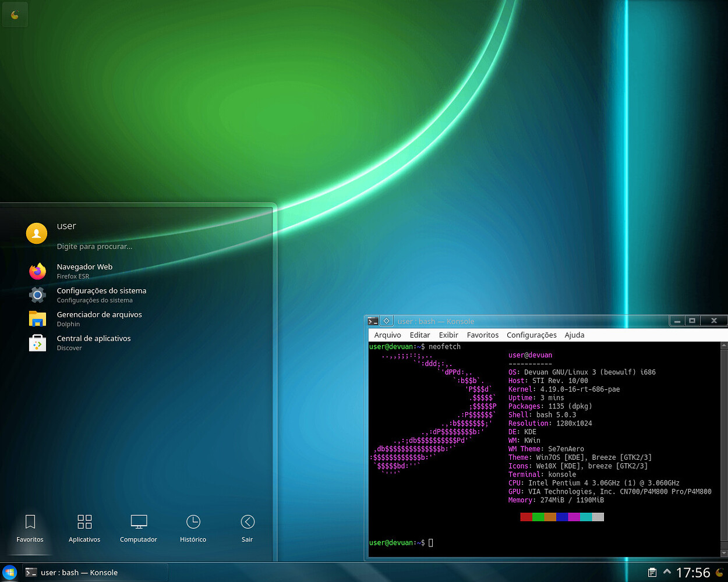Click the 'Memory: 274MiB / 1190MiB' line
The image size is (728, 582).
click(x=556, y=500)
